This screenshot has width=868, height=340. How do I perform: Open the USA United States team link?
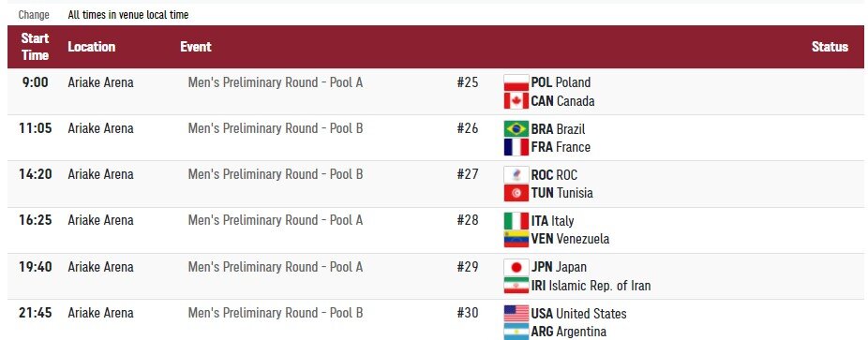tap(578, 314)
